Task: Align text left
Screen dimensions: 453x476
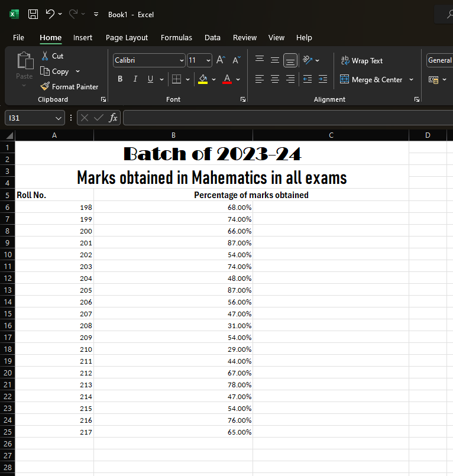Action: coord(259,79)
